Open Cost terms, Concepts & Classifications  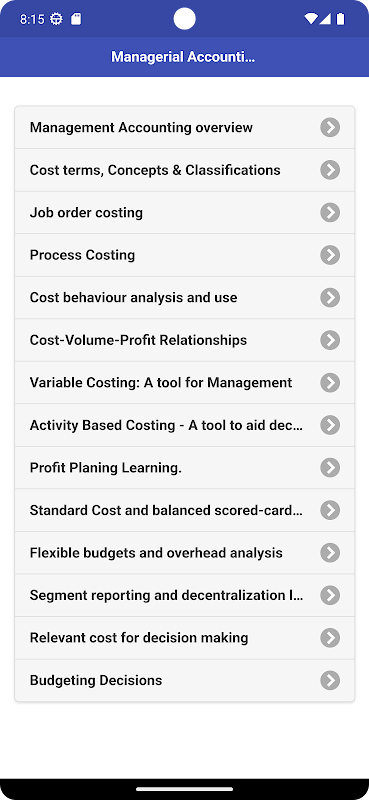click(184, 170)
